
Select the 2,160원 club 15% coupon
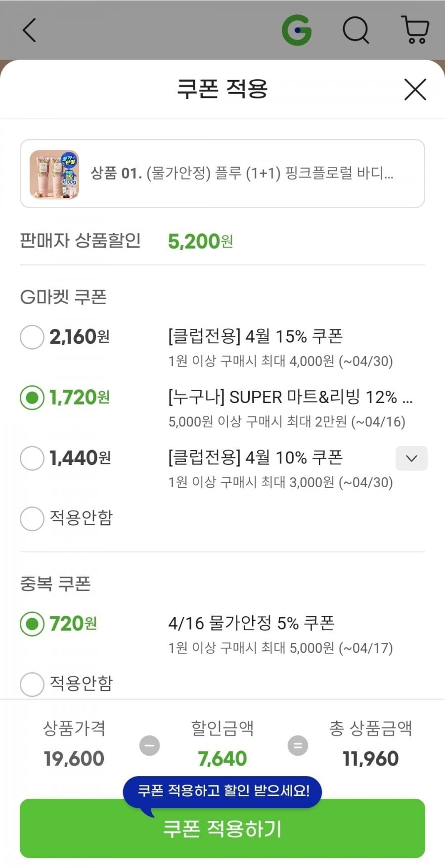(x=32, y=337)
